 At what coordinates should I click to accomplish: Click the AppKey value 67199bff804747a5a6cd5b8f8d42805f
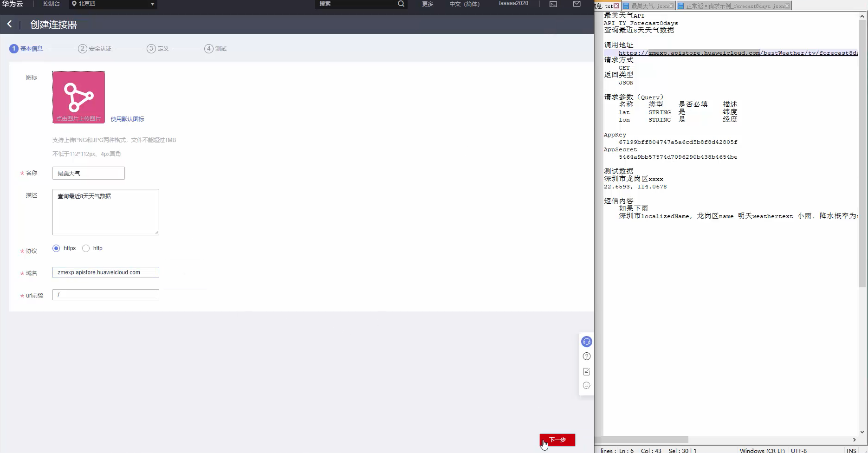tap(678, 142)
